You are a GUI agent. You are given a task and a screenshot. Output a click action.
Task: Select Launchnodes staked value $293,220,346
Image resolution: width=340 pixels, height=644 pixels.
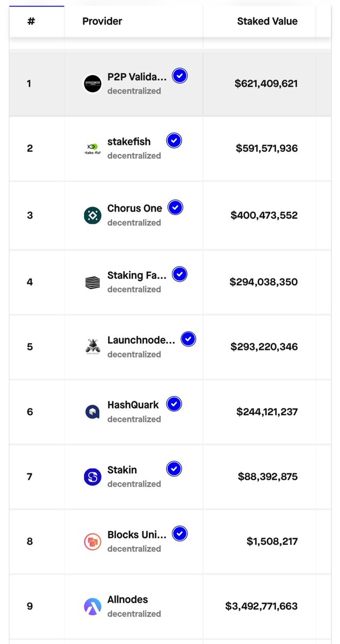(264, 347)
